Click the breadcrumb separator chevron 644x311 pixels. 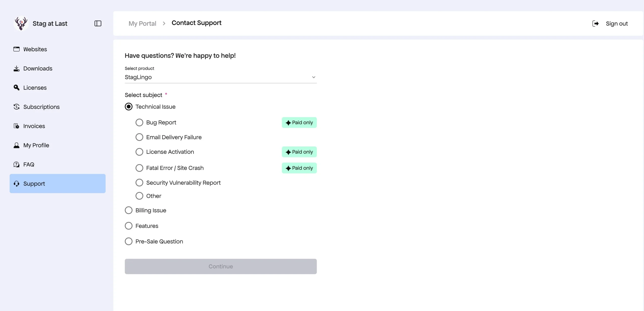click(x=164, y=23)
